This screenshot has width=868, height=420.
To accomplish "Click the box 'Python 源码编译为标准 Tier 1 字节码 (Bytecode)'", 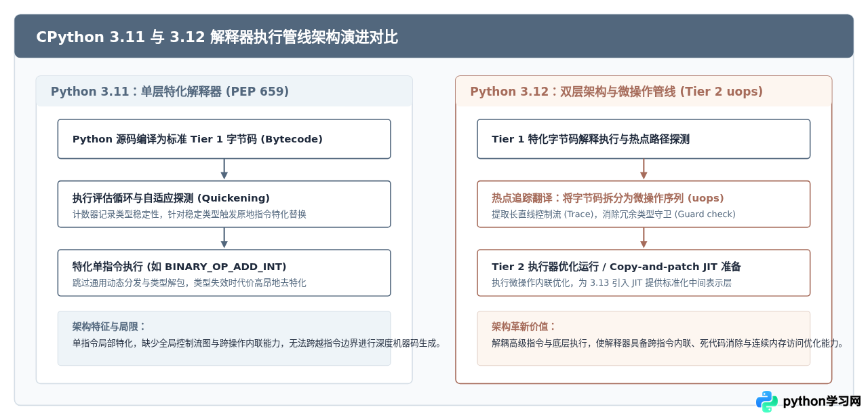I will pyautogui.click(x=224, y=139).
